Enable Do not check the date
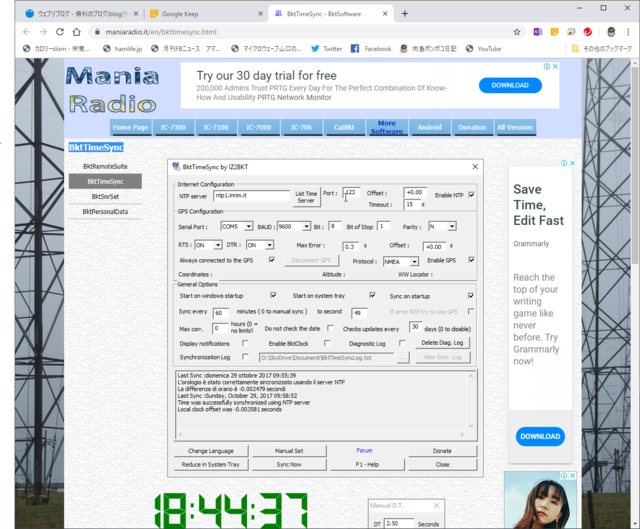Viewport: 640px width, 529px height. pos(330,328)
